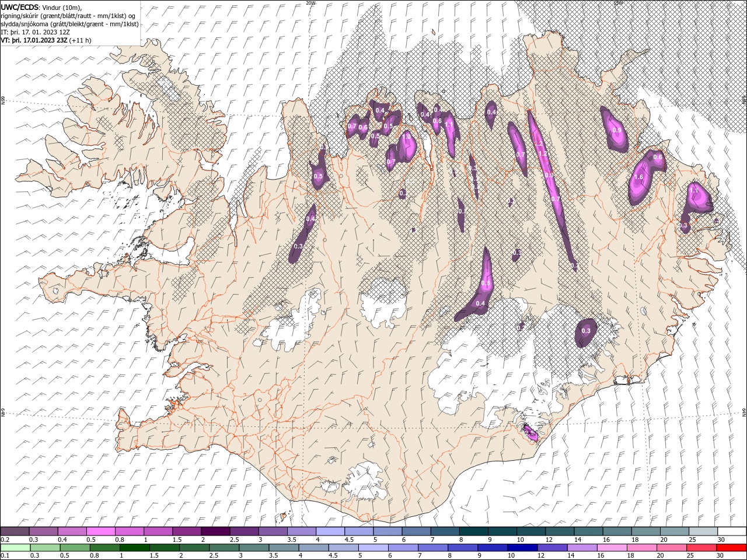The width and height of the screenshot is (747, 560).
Task: Pick the bright red swatch after 30 in the lower scale
Action: pos(732,548)
